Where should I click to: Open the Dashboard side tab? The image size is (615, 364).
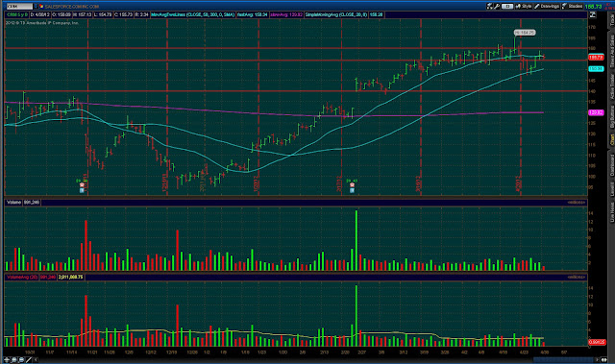coord(611,165)
